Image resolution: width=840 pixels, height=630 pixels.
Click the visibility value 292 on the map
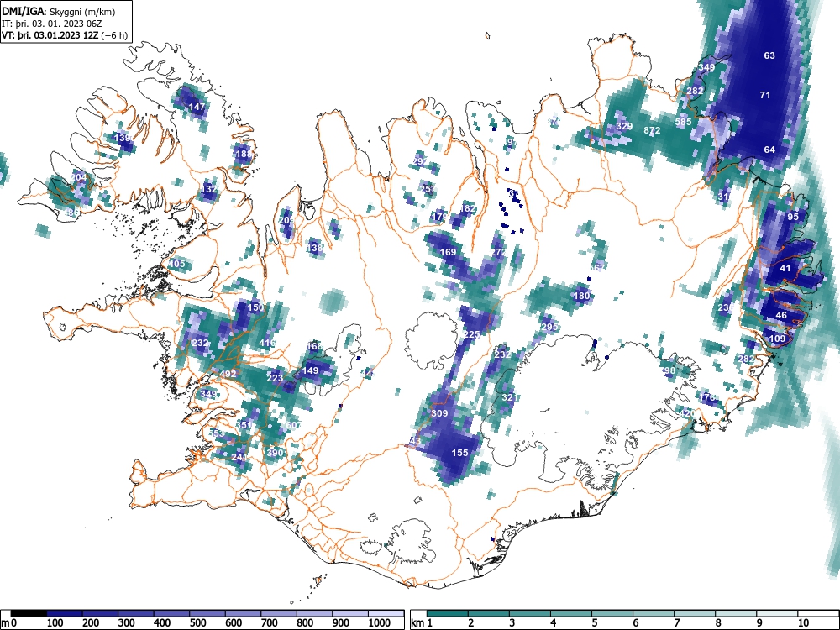421,161
